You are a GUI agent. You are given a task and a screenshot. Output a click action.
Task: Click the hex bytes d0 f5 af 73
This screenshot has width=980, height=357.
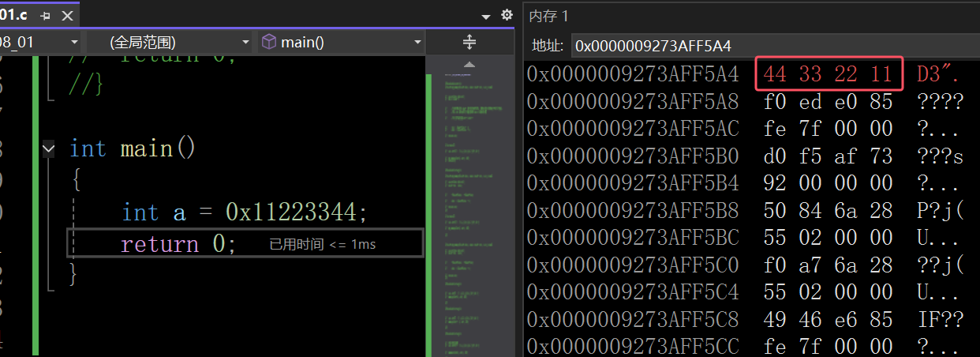(x=828, y=156)
